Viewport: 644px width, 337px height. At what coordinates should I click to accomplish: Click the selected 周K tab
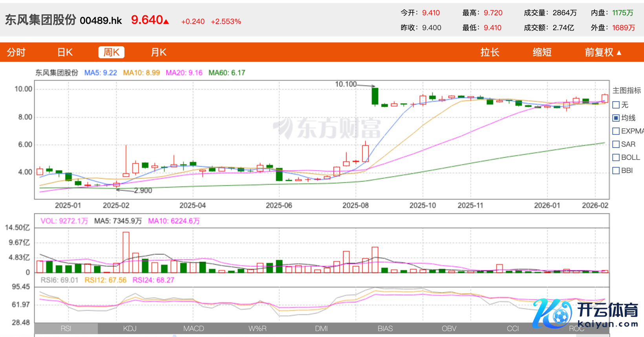coord(111,52)
